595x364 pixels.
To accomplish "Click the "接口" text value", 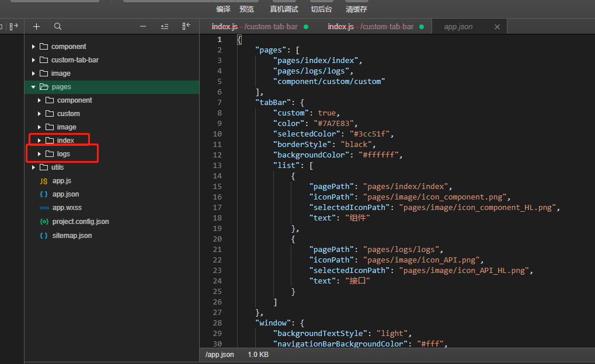I will click(x=357, y=281).
